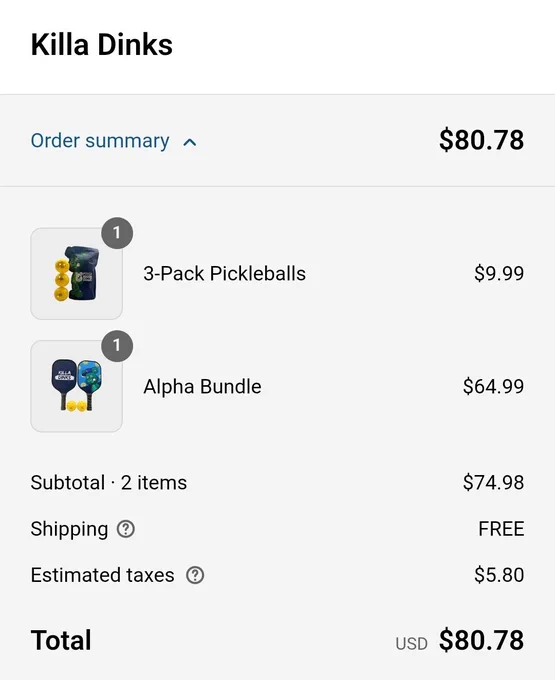Click the $9.99 pickleballs price
Viewport: 555px width, 680px height.
(x=499, y=274)
